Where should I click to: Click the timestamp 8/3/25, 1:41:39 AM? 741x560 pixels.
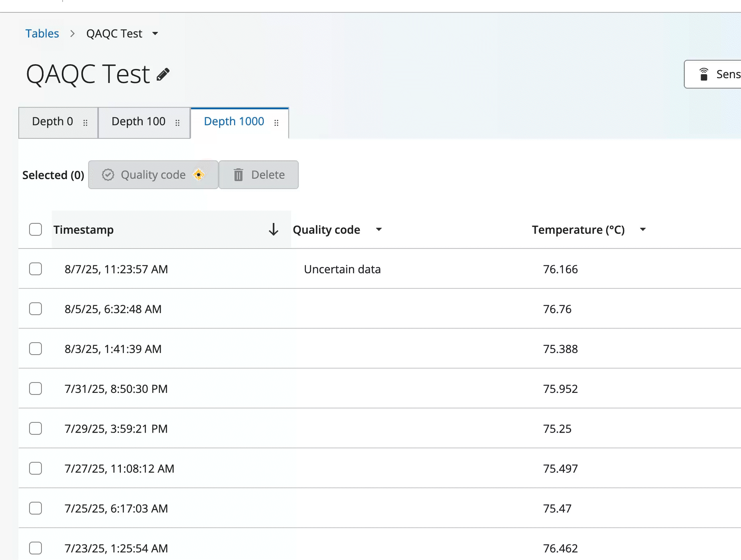113,349
